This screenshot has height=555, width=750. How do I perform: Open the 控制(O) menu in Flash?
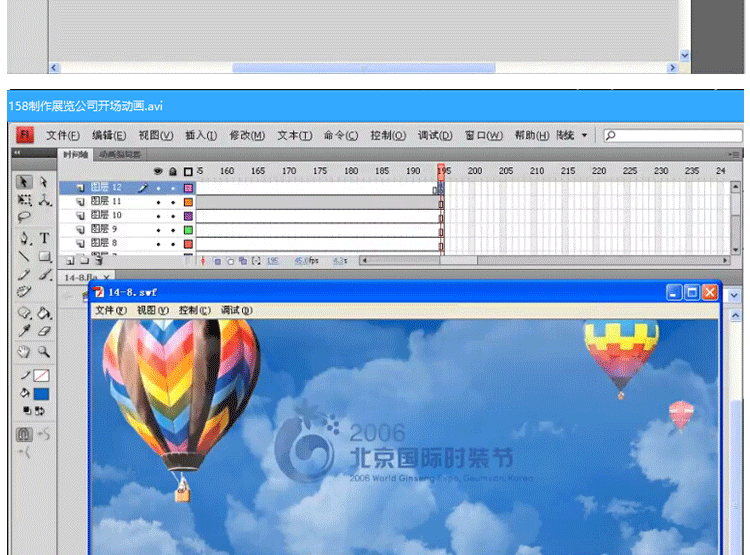pyautogui.click(x=388, y=135)
